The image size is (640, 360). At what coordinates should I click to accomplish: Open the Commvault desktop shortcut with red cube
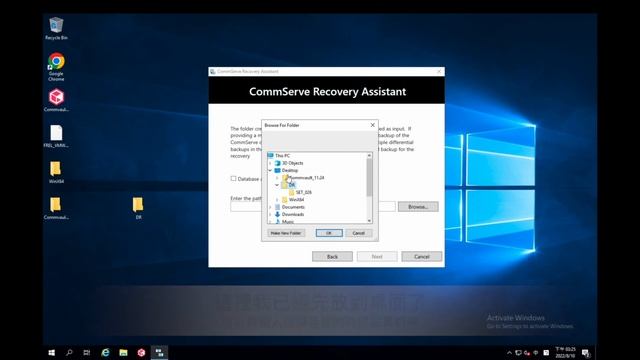(56, 100)
